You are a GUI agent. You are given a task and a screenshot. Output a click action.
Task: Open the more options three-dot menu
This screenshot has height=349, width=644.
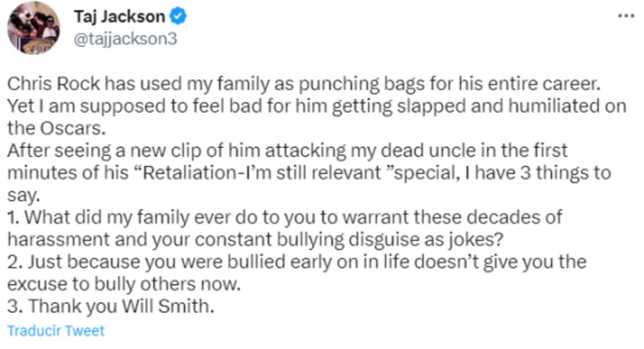(x=625, y=16)
